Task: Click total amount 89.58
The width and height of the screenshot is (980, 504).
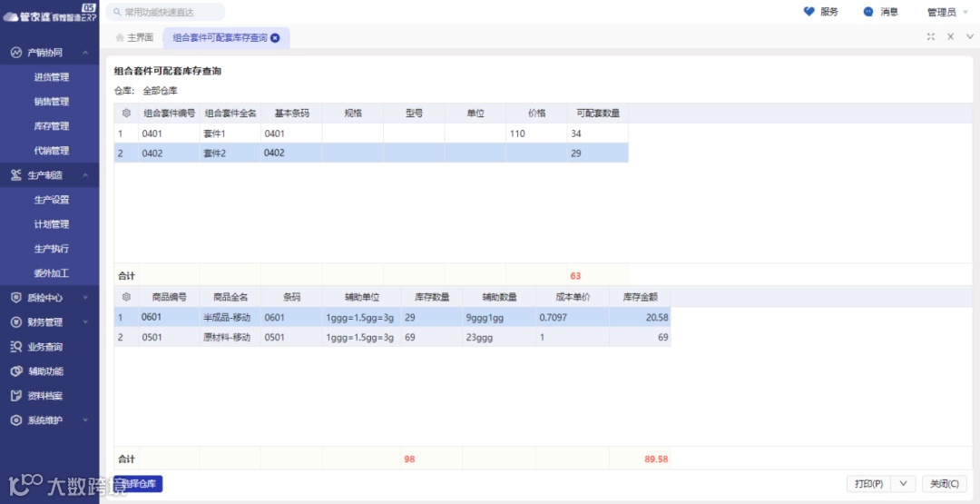Action: (656, 459)
